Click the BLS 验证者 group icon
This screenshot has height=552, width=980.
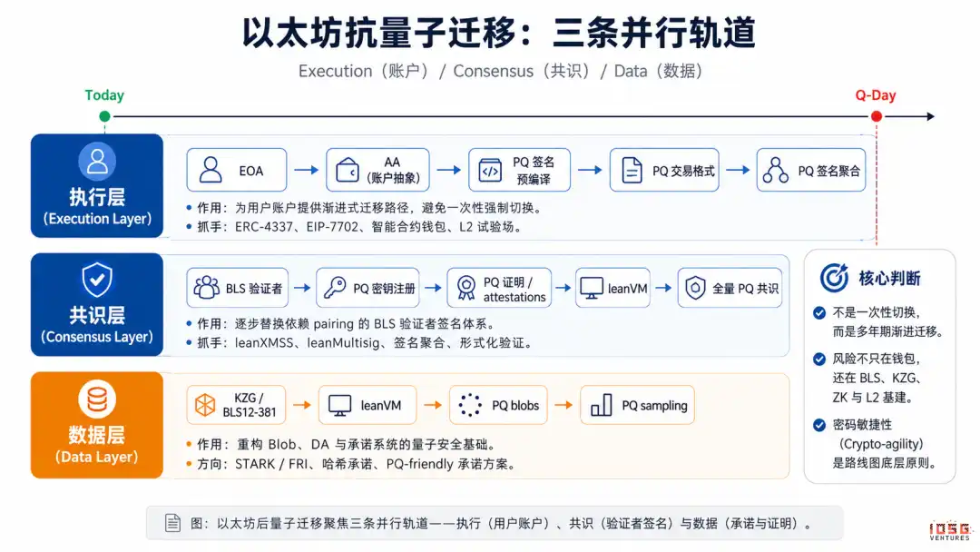[x=206, y=288]
